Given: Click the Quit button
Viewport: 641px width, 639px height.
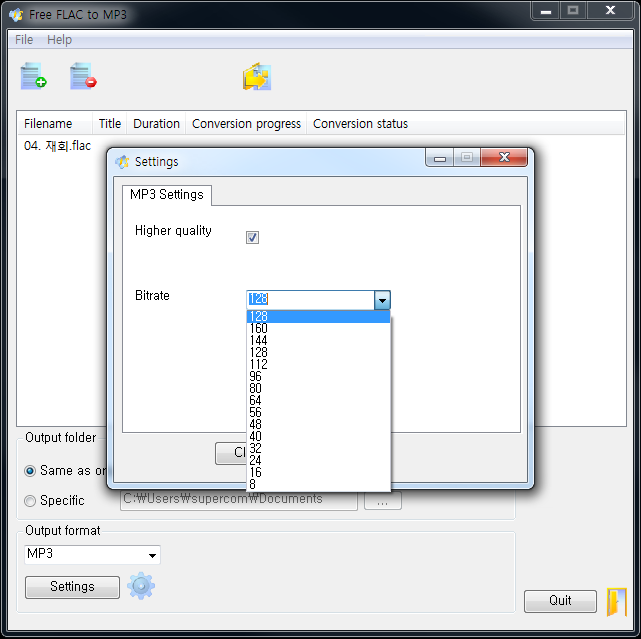Looking at the screenshot, I should click(x=560, y=601).
